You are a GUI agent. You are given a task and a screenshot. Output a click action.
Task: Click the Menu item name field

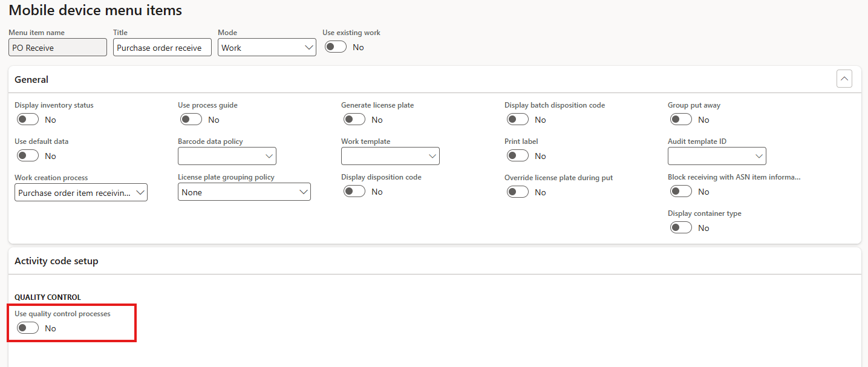[57, 48]
